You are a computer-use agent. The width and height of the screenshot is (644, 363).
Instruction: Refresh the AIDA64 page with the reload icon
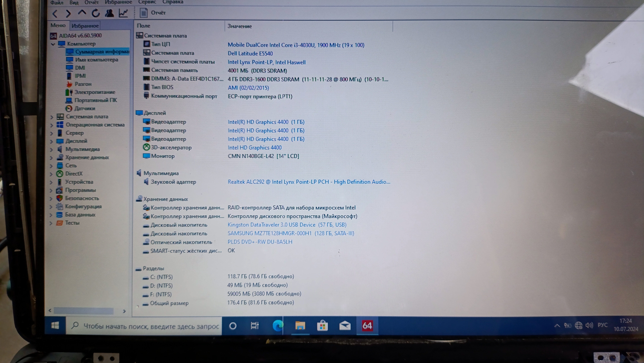(96, 13)
